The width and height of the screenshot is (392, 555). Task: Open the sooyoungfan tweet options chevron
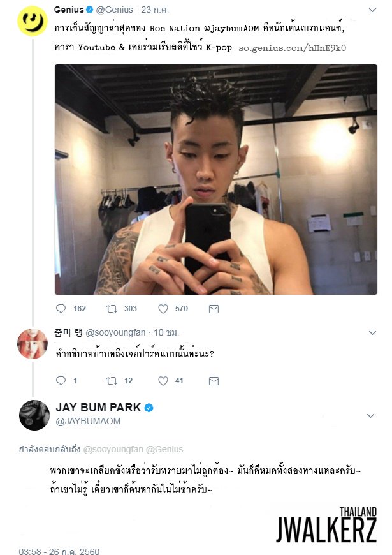click(x=372, y=333)
